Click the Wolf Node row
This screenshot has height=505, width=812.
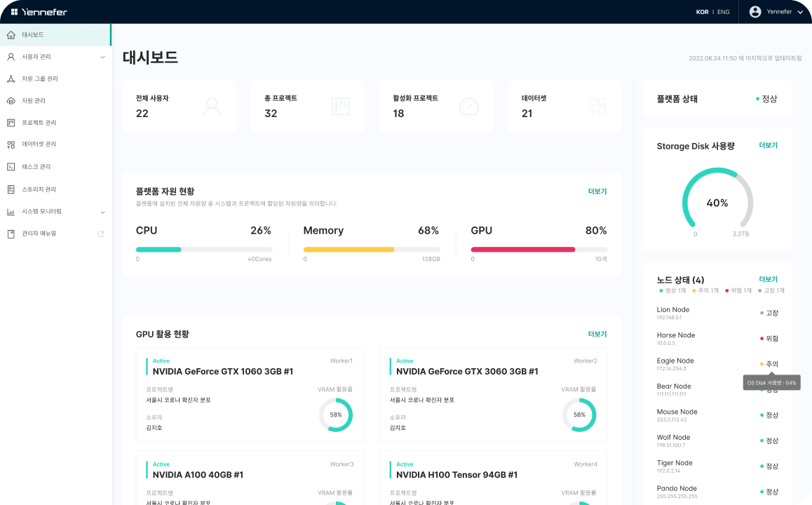click(x=717, y=440)
